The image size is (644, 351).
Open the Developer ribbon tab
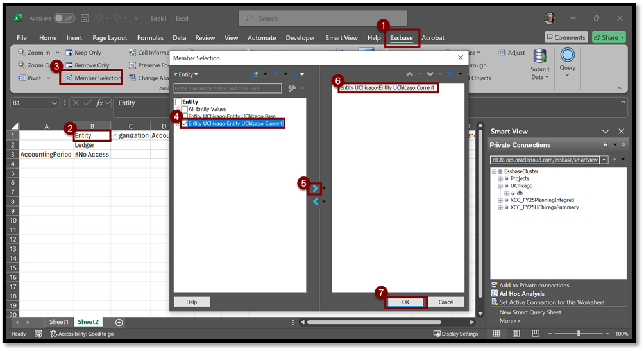click(300, 38)
